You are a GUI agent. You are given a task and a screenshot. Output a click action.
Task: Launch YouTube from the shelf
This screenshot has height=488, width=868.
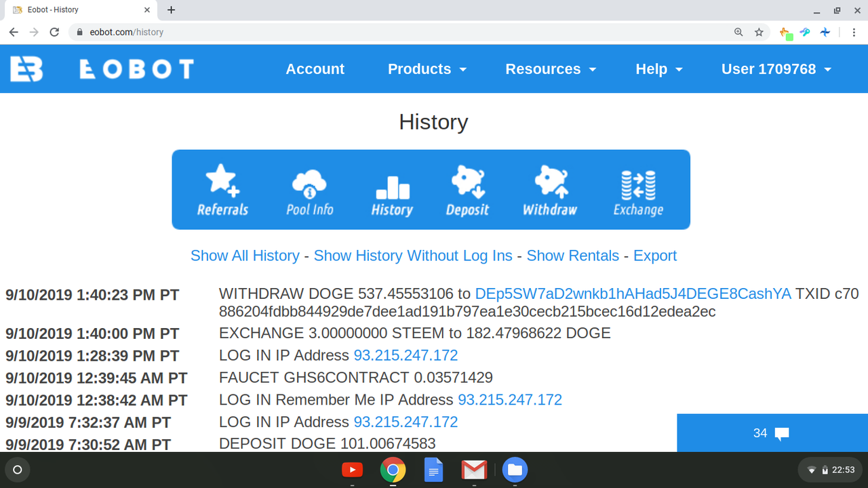352,470
